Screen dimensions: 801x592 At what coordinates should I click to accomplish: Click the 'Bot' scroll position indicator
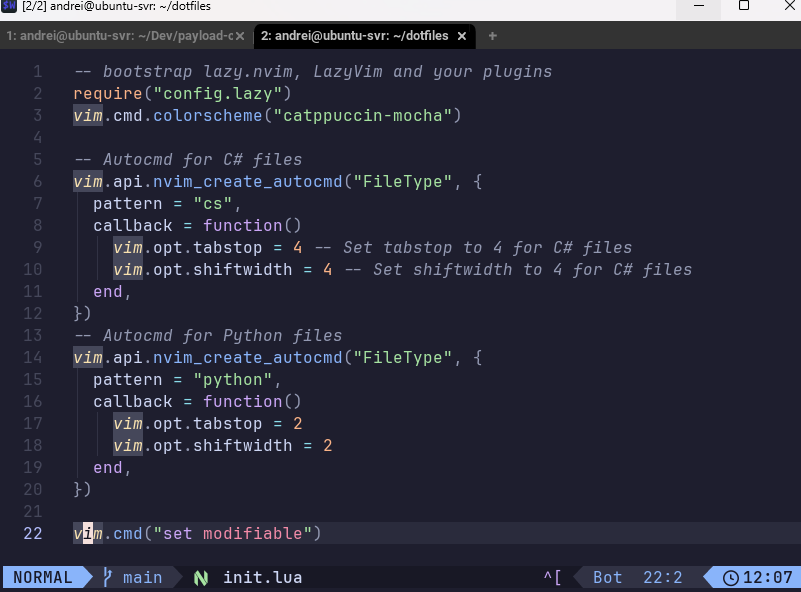[607, 577]
